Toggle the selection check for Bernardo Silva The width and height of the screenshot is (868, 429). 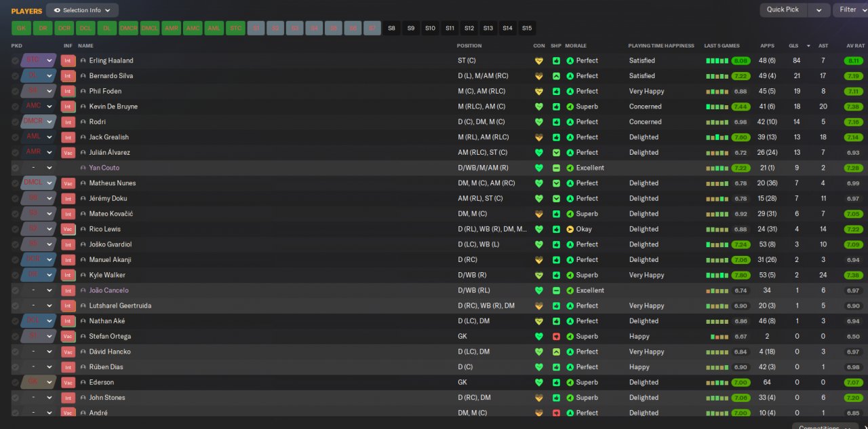(x=15, y=76)
